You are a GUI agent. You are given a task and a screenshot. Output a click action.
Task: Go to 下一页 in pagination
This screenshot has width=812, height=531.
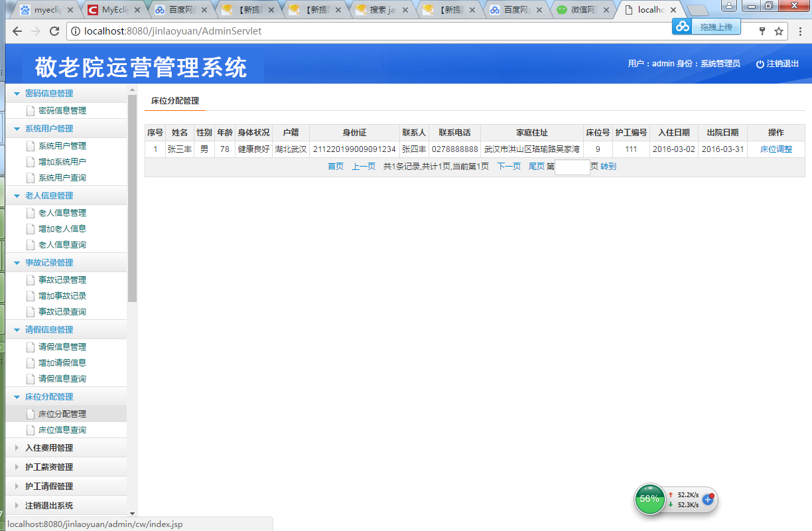point(509,167)
